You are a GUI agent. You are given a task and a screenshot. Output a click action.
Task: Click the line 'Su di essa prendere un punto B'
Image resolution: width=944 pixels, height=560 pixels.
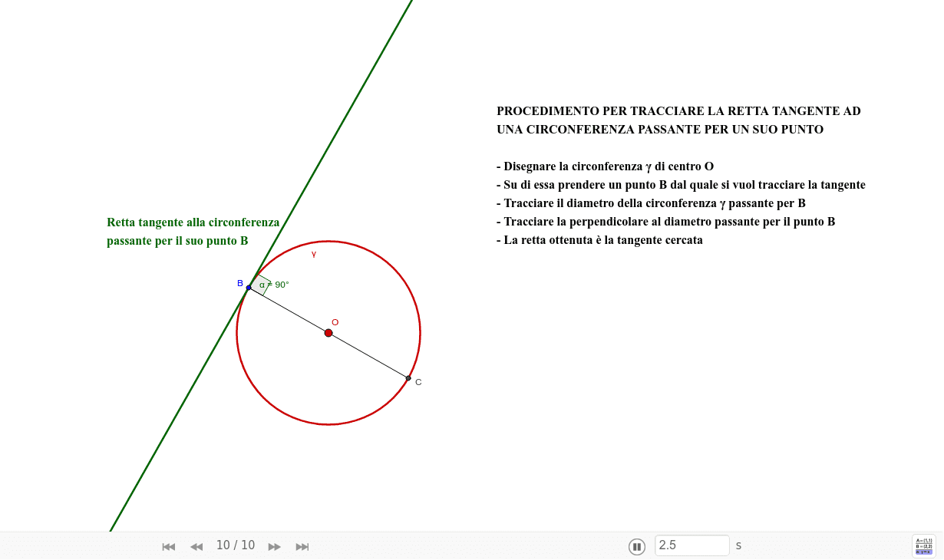[x=681, y=185]
